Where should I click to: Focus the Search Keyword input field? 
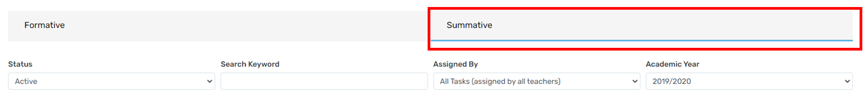(324, 81)
